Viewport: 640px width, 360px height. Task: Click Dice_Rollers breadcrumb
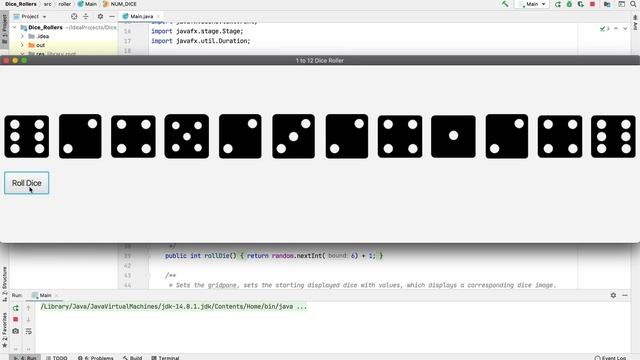pos(21,4)
